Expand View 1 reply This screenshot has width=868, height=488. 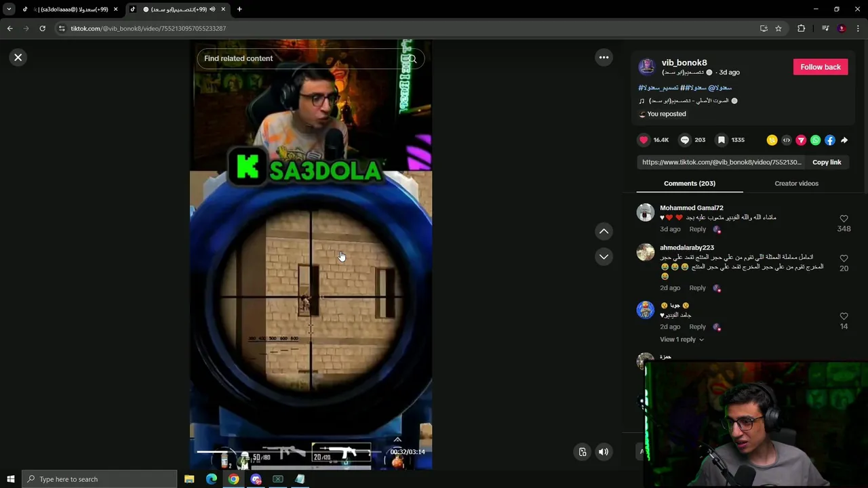click(x=682, y=340)
